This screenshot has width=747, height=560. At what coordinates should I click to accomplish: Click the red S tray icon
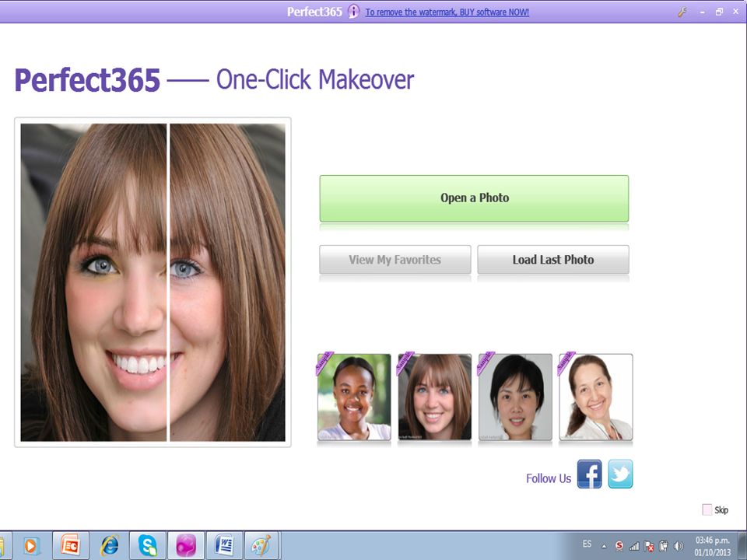pos(619,546)
